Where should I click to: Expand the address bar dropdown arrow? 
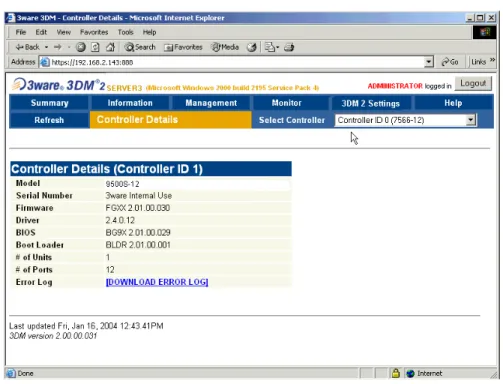(x=429, y=62)
